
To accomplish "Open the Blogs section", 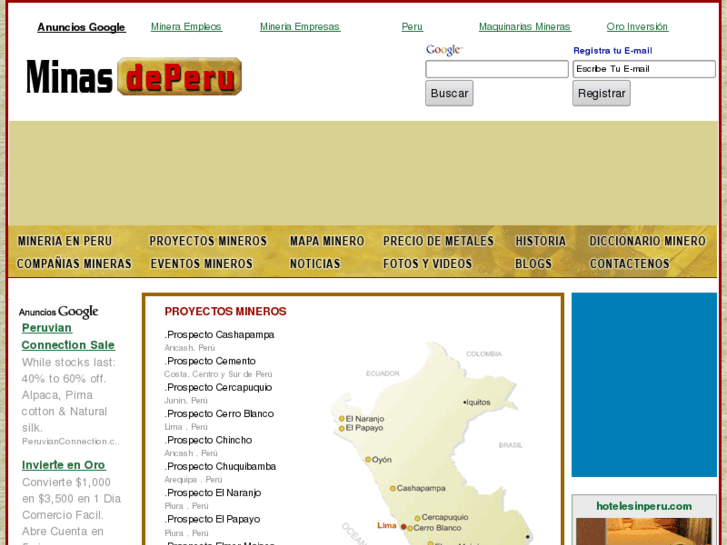I will pos(533,264).
